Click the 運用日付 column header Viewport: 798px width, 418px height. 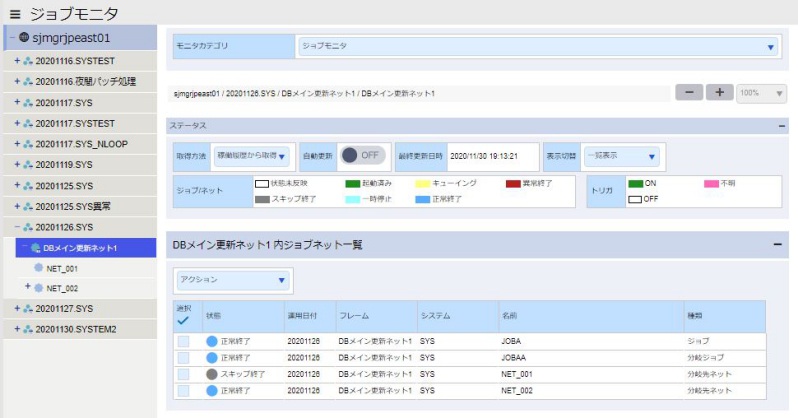[310, 316]
